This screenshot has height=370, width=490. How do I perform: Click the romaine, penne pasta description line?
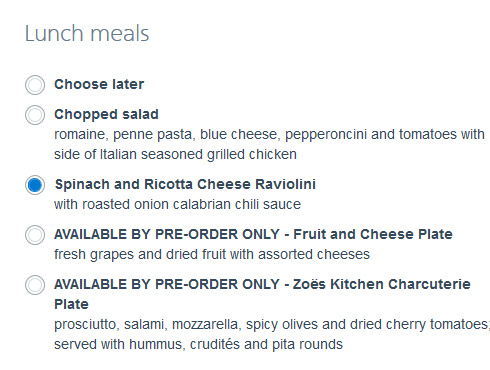click(x=269, y=135)
